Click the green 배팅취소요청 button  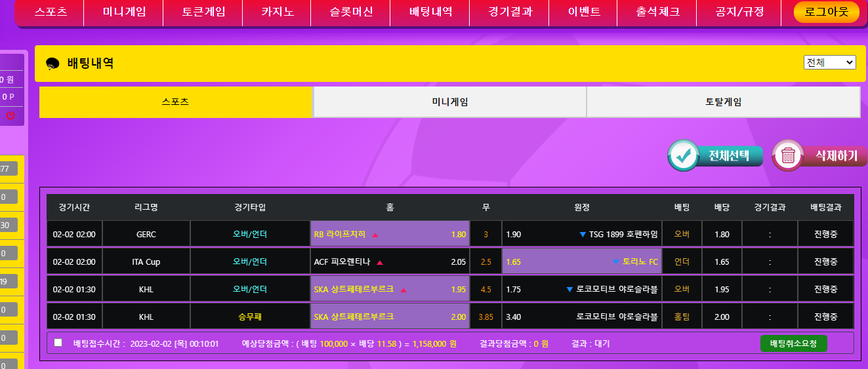pos(793,343)
